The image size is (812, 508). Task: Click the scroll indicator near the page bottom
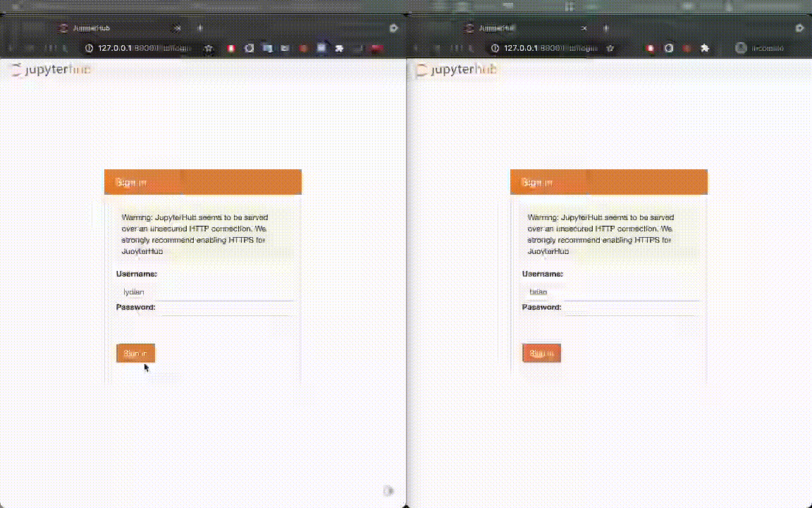388,490
